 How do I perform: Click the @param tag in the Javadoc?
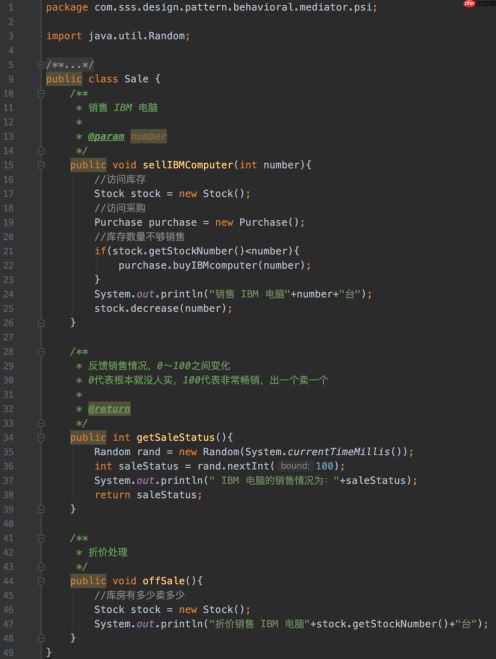(106, 137)
